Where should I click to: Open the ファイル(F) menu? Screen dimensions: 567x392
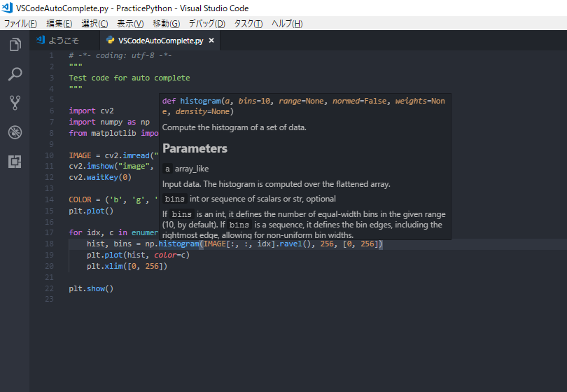[20, 24]
